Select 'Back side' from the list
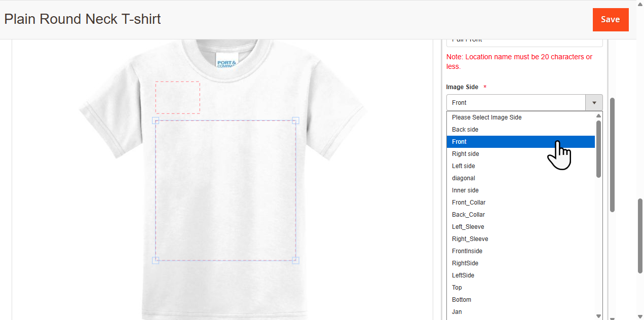 465,130
